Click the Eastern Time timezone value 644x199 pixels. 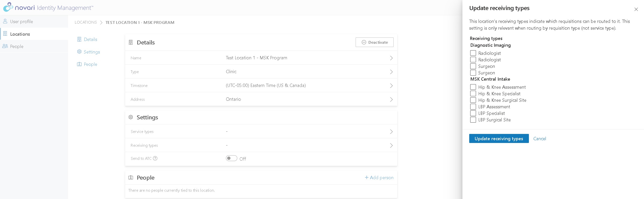tap(266, 85)
